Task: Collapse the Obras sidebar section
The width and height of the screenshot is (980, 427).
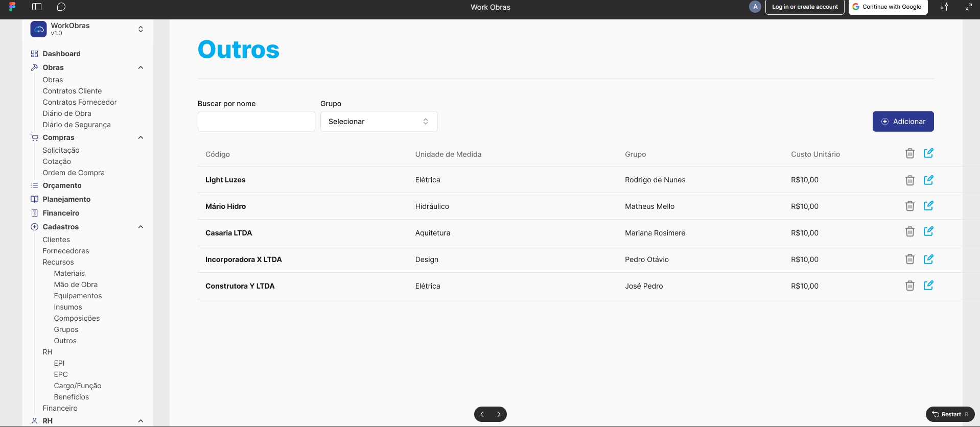Action: pyautogui.click(x=141, y=67)
